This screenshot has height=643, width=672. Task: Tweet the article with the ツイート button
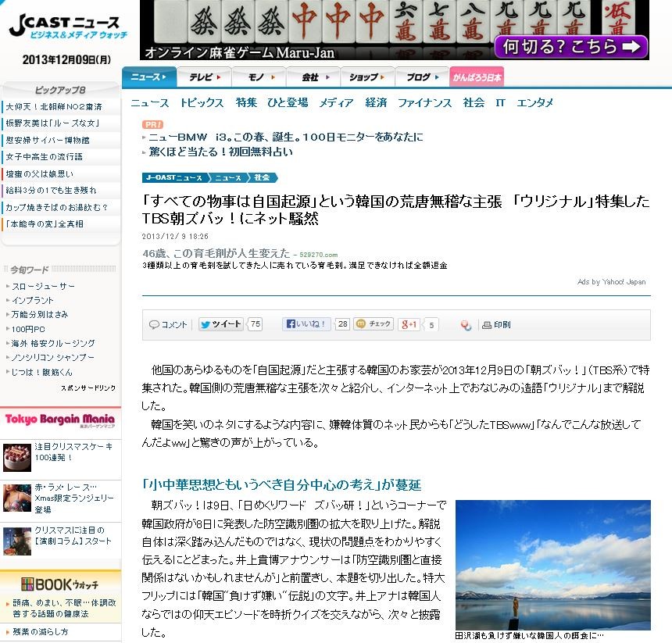220,324
